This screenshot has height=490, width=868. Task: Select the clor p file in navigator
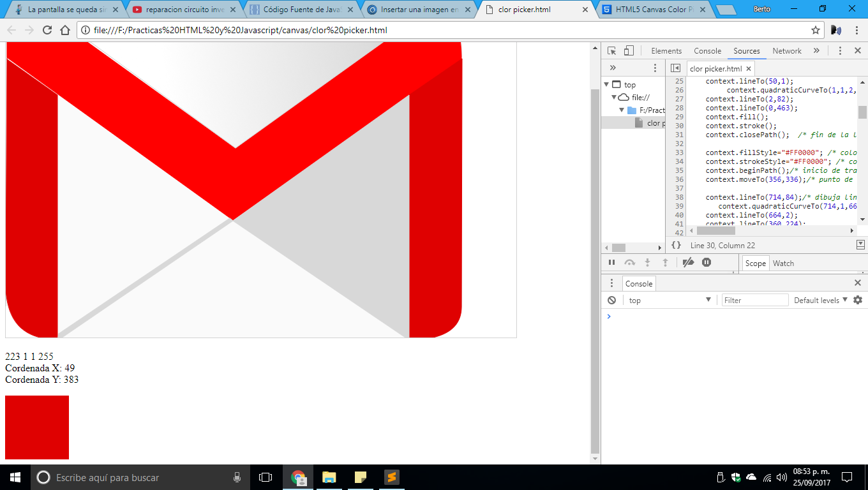coord(650,123)
